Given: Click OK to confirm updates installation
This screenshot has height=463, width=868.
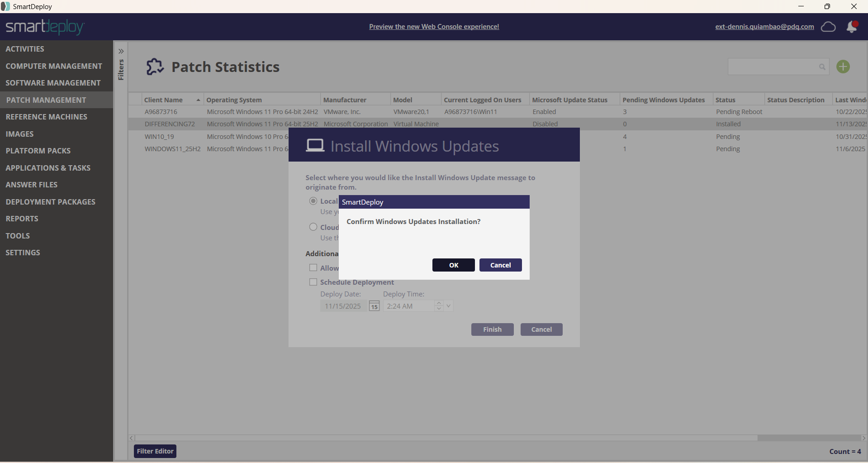Looking at the screenshot, I should click(453, 265).
